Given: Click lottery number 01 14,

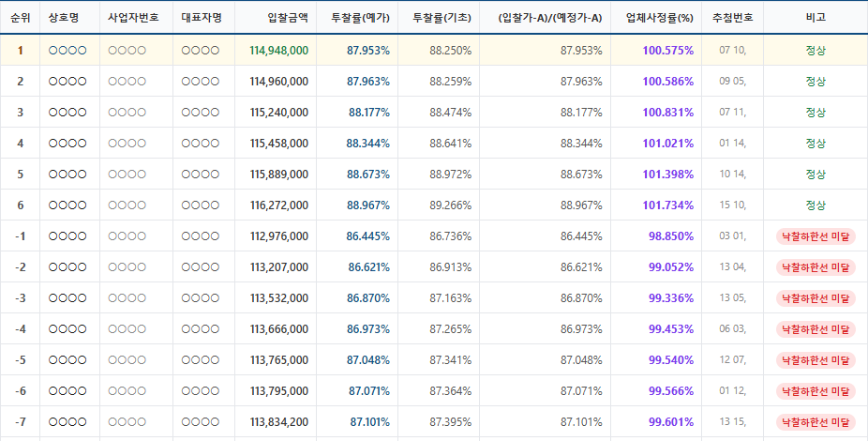Looking at the screenshot, I should [x=733, y=144].
